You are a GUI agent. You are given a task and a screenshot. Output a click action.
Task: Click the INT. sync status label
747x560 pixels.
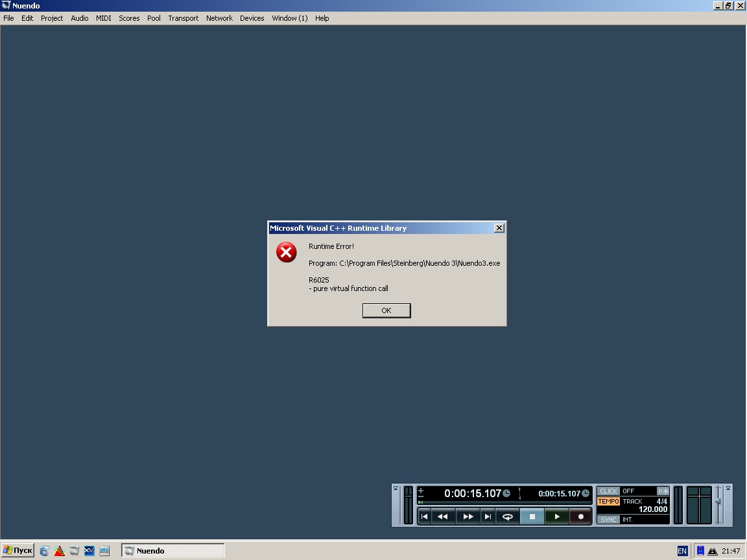(x=628, y=520)
